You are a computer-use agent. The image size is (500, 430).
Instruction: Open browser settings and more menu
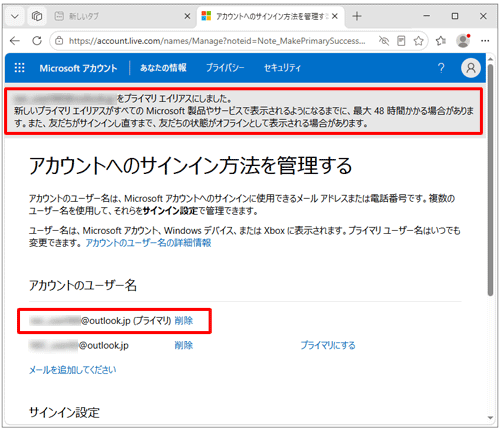(485, 41)
